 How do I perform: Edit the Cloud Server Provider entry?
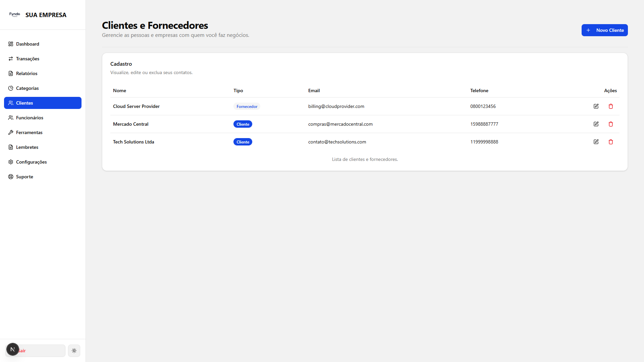596,106
